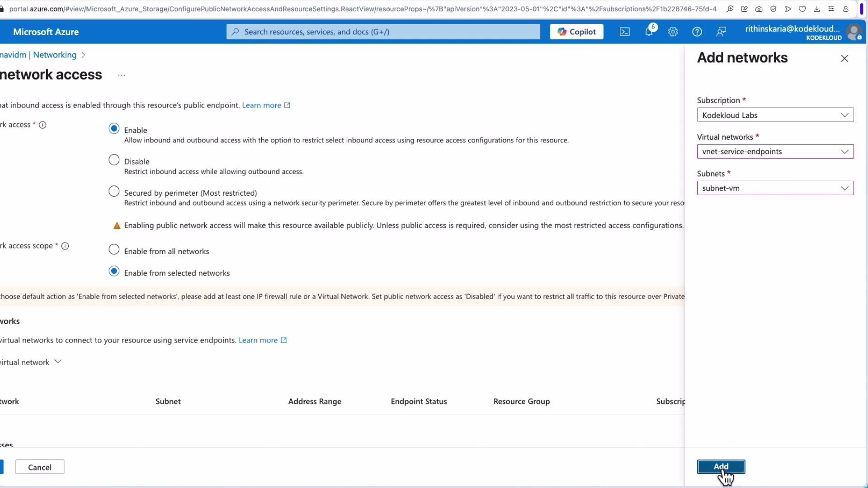Open the Subnets dropdown showing subnet-vm
Screen dimensions: 868x488
[775, 188]
